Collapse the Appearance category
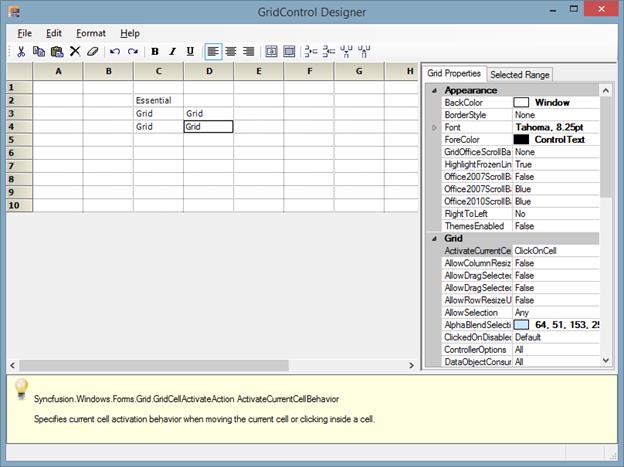The image size is (624, 467). pyautogui.click(x=435, y=90)
